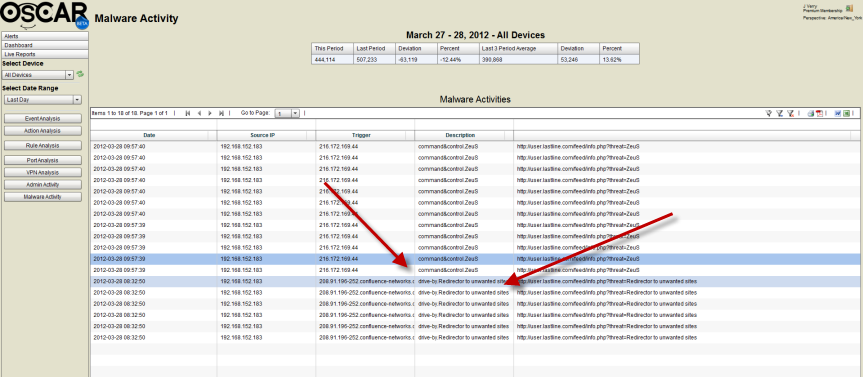This screenshot has width=863, height=377.
Task: Click the items count pagination text
Action: 129,113
